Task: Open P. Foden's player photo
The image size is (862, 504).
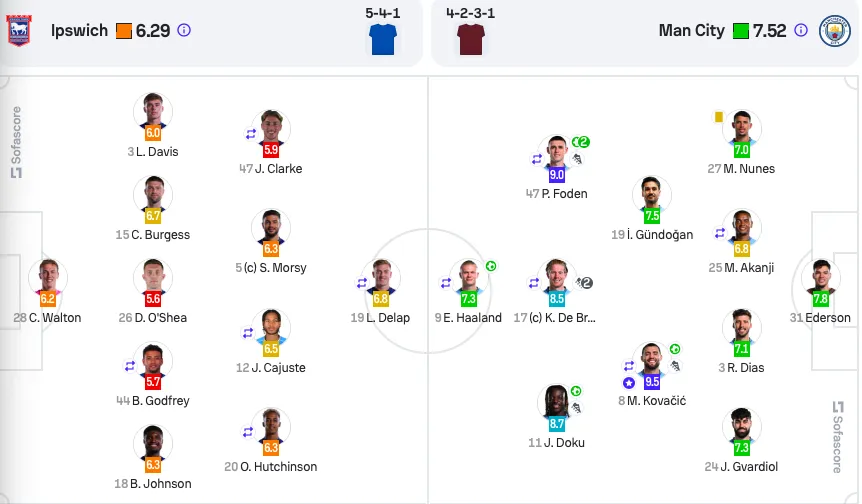Action: pyautogui.click(x=556, y=153)
